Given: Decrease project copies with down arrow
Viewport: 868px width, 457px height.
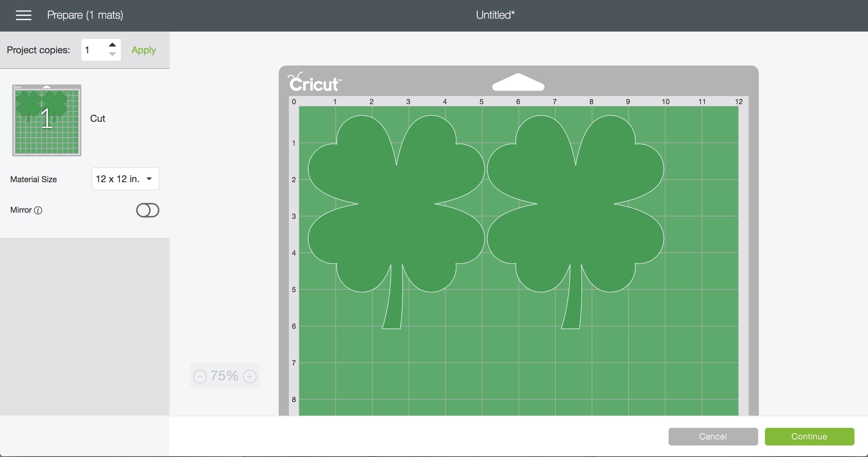Looking at the screenshot, I should [113, 54].
